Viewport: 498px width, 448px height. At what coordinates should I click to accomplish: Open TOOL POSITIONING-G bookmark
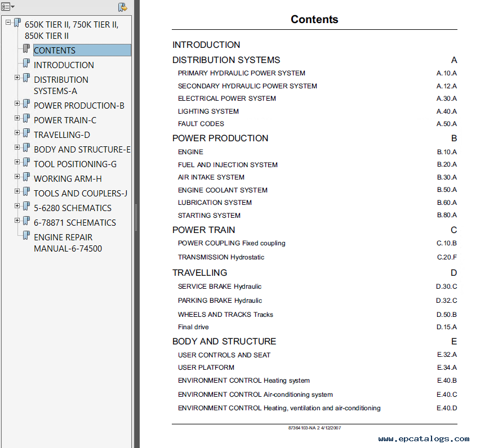[75, 164]
